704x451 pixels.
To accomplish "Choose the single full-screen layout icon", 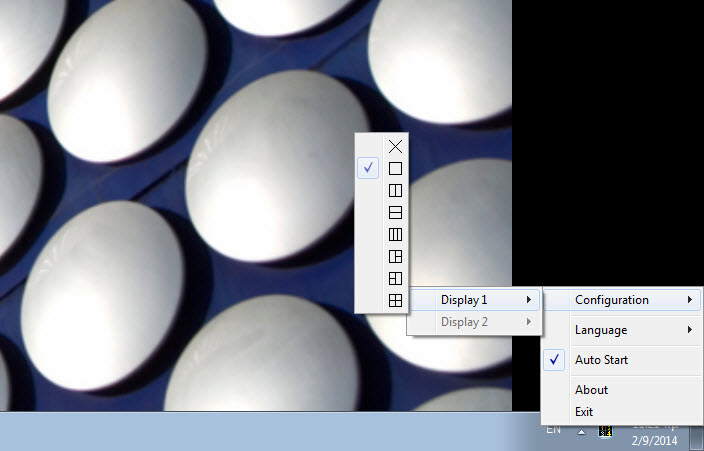I will [395, 168].
